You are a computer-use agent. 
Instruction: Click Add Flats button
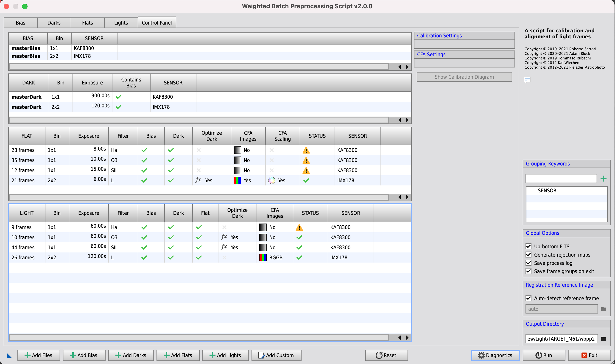pyautogui.click(x=178, y=355)
